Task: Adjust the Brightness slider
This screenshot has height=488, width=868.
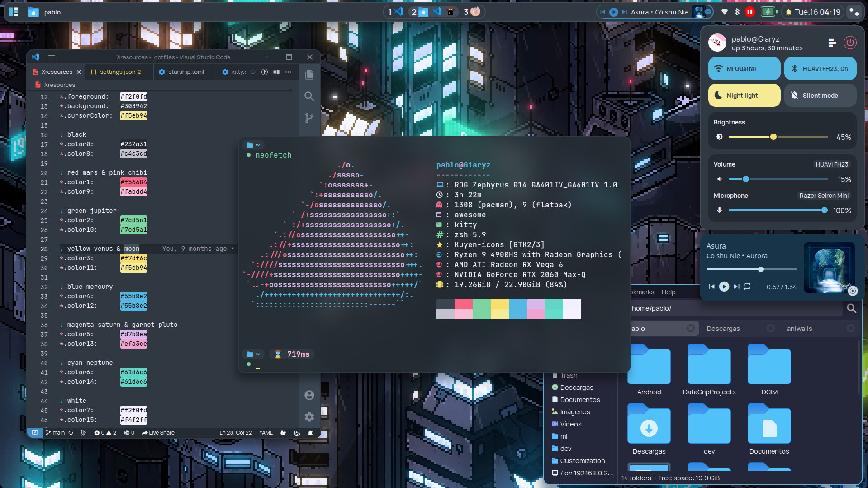Action: pyautogui.click(x=778, y=137)
